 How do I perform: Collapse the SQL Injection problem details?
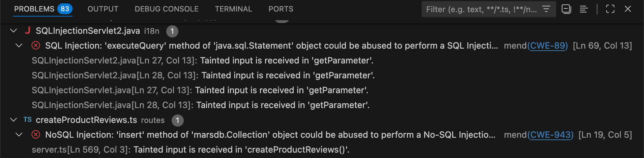[x=19, y=46]
